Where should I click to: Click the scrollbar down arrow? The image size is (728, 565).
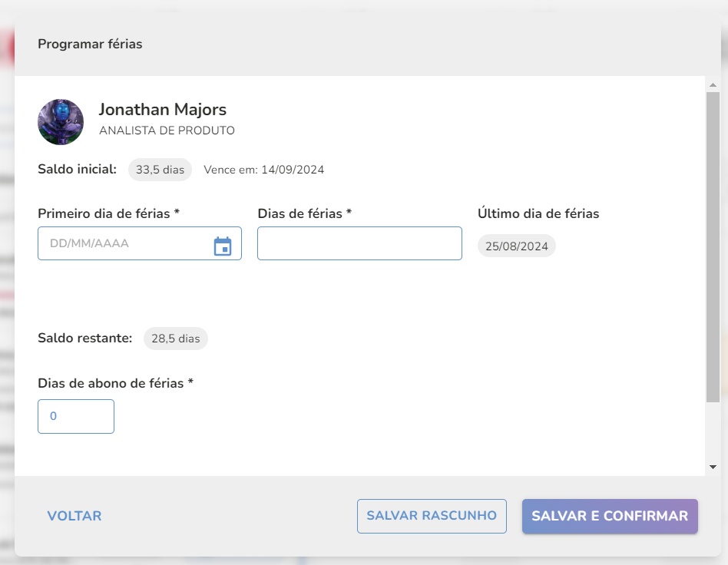pyautogui.click(x=713, y=467)
